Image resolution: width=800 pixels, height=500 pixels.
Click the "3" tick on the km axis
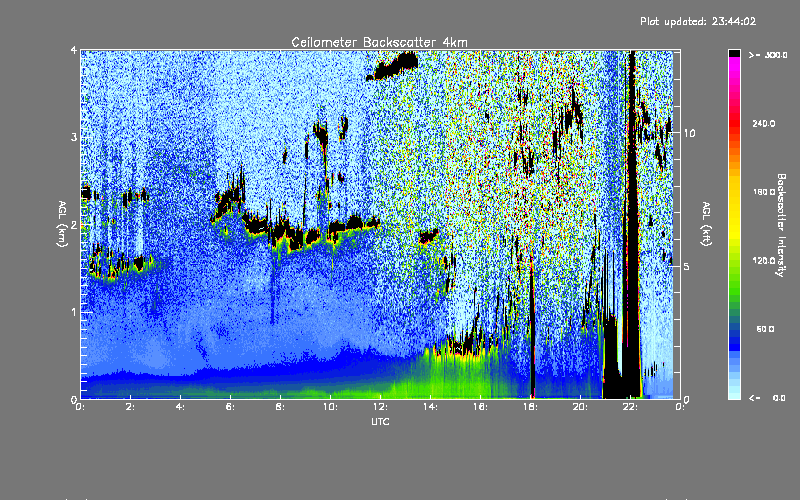(x=74, y=137)
